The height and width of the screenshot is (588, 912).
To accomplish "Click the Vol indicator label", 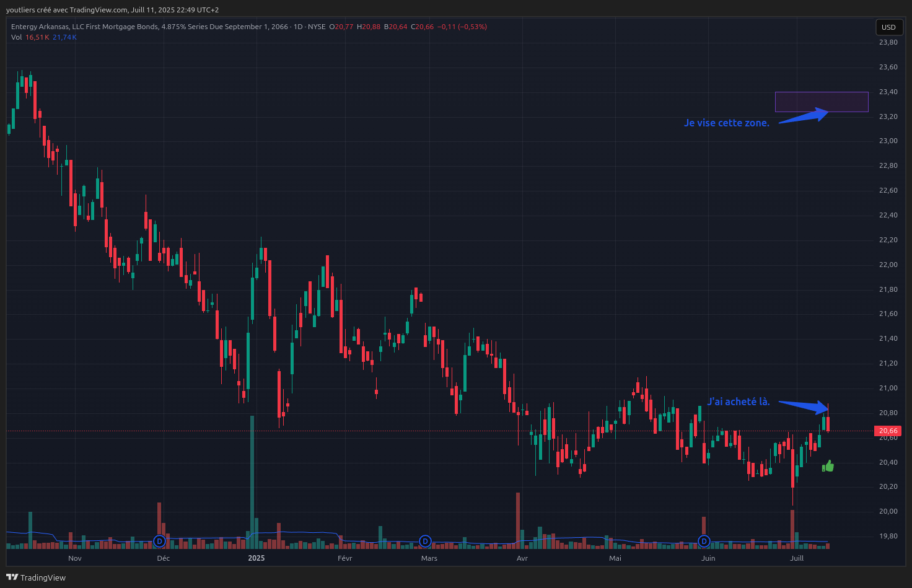I will 16,37.
